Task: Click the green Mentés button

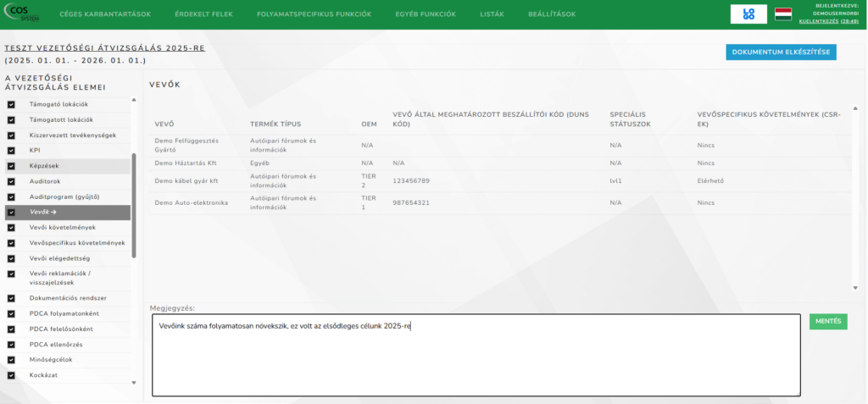Action: click(x=828, y=322)
